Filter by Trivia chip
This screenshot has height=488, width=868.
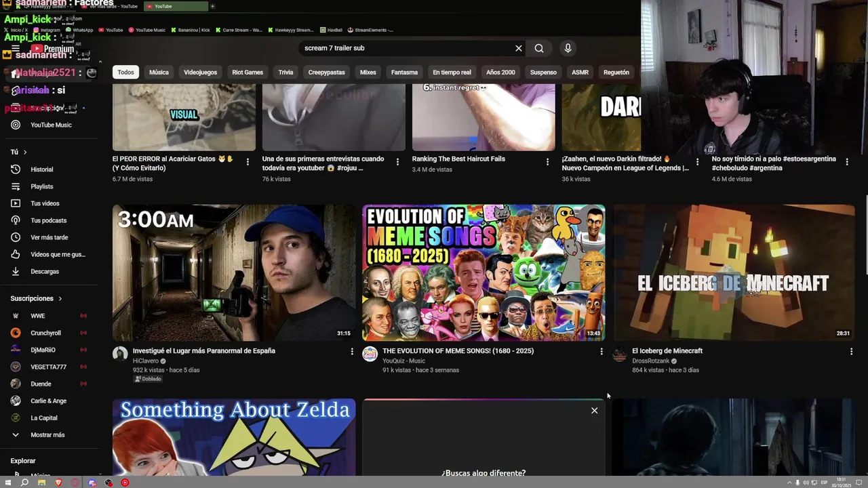pyautogui.click(x=285, y=72)
